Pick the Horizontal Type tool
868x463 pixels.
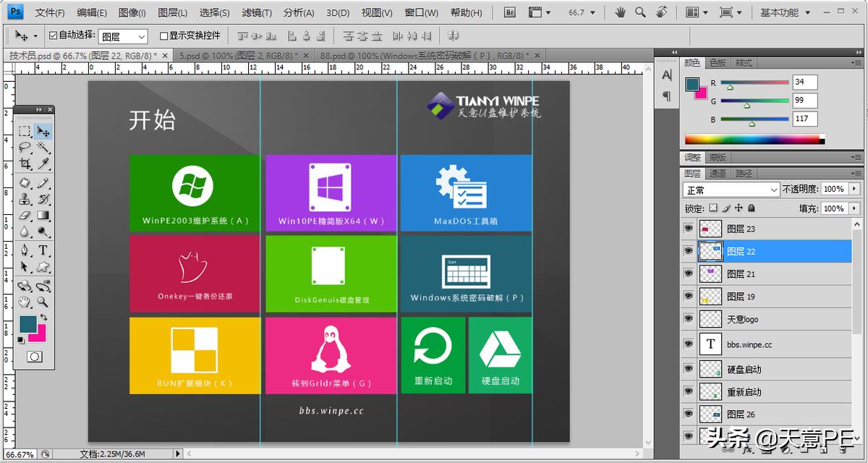43,250
